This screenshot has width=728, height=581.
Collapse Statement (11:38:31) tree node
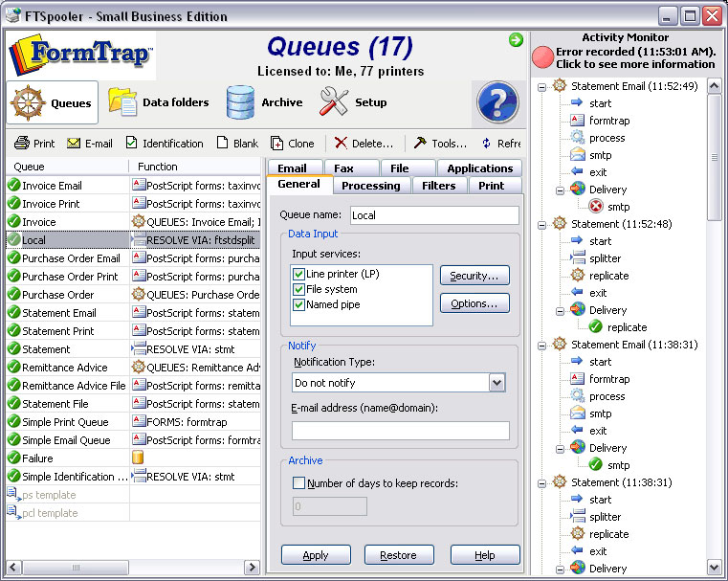[x=541, y=483]
